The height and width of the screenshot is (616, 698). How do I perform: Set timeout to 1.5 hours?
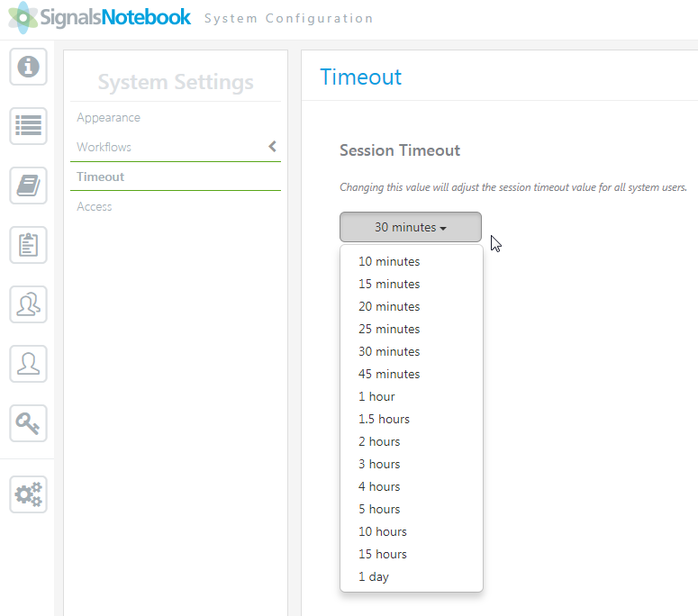384,419
